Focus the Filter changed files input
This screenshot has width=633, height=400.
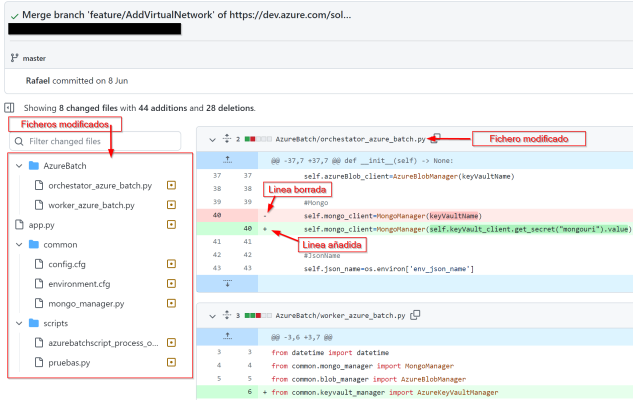pos(95,141)
